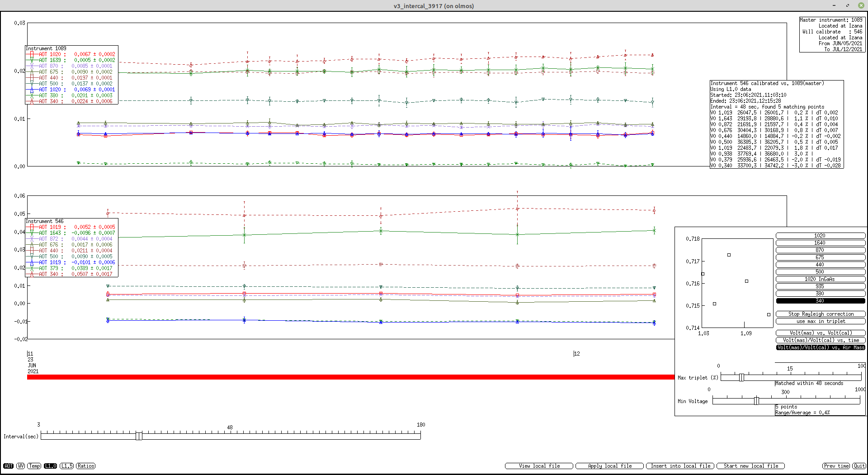
Task: Click the Interval(sec) slider handle
Action: (x=139, y=436)
